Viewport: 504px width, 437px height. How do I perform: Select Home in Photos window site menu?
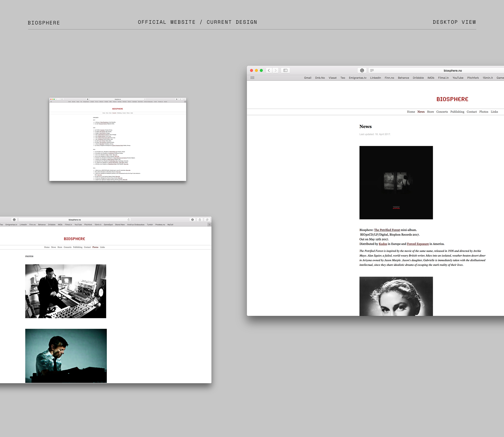[47, 247]
